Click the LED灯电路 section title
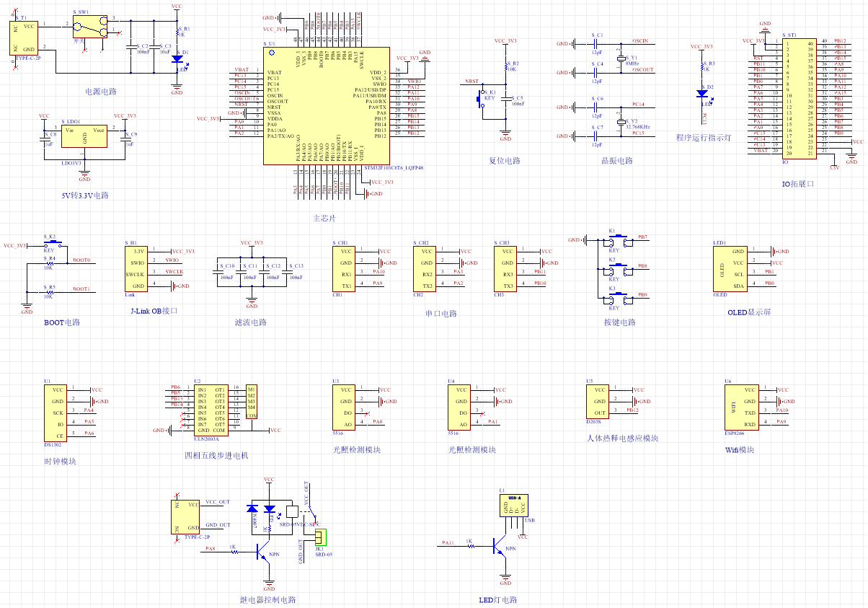Viewport: 868px width, 608px height. 497,599
